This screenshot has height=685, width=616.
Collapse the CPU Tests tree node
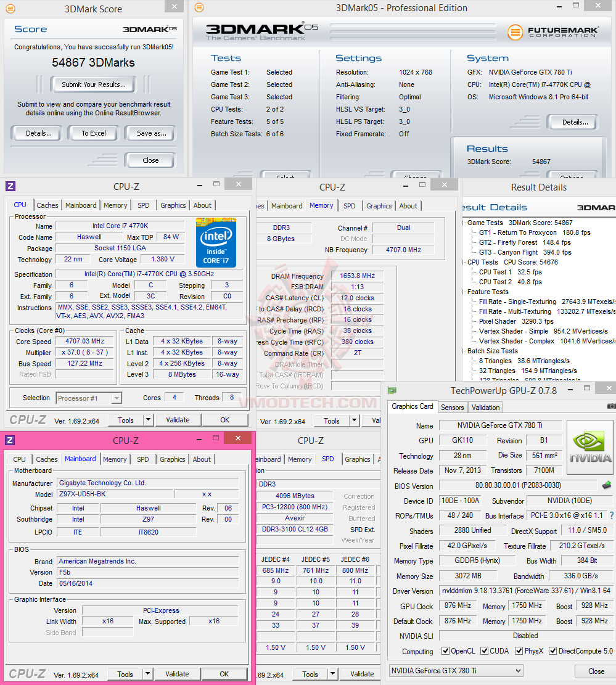[x=464, y=262]
